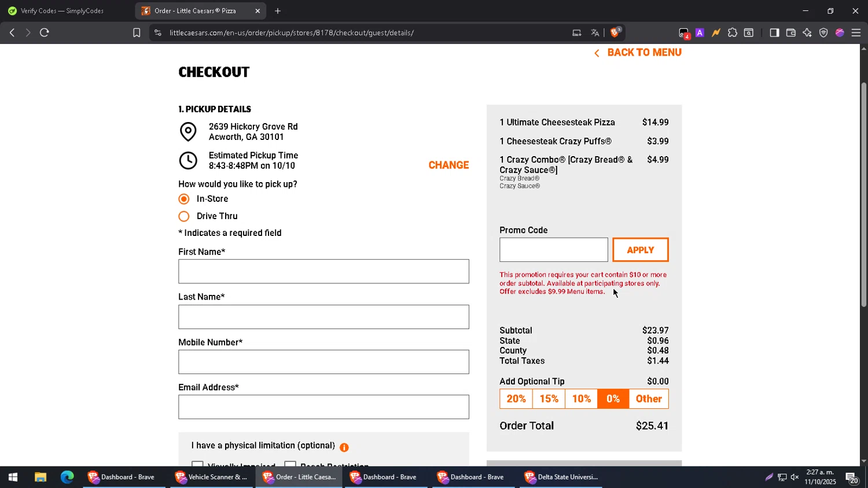The image size is (868, 488).
Task: Click the Mobile Number field
Action: (323, 362)
